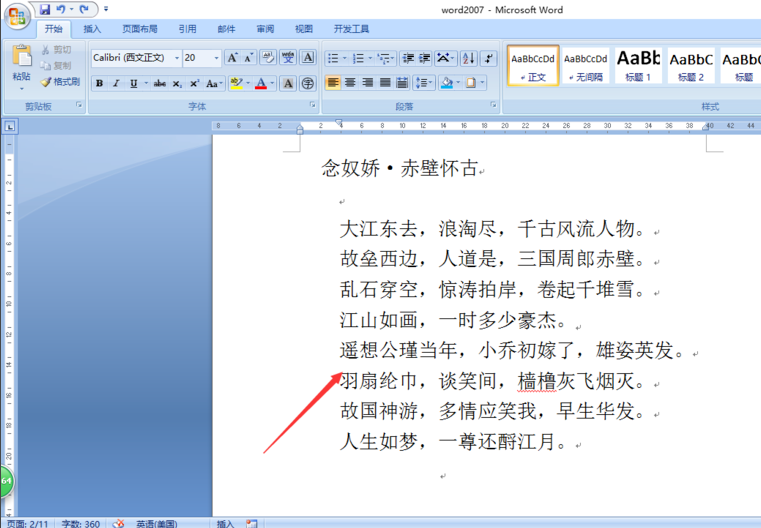Open the 邮件 tab
761x528 pixels.
pos(226,29)
